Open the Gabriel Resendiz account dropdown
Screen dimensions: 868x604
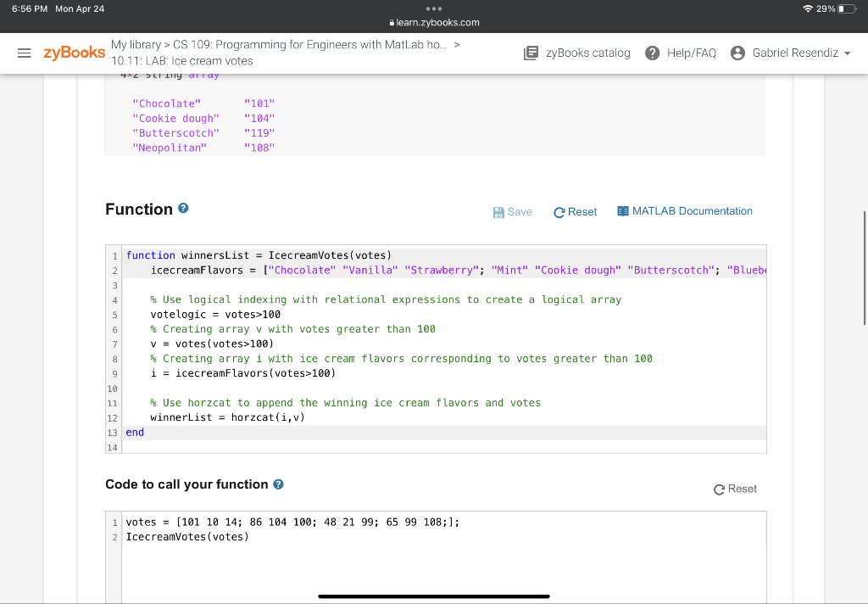coord(788,52)
